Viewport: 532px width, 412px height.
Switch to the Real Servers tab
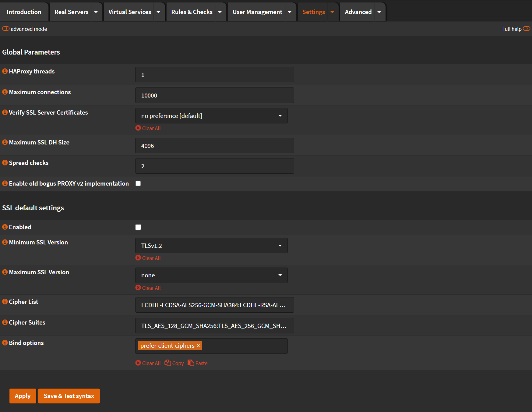click(71, 12)
